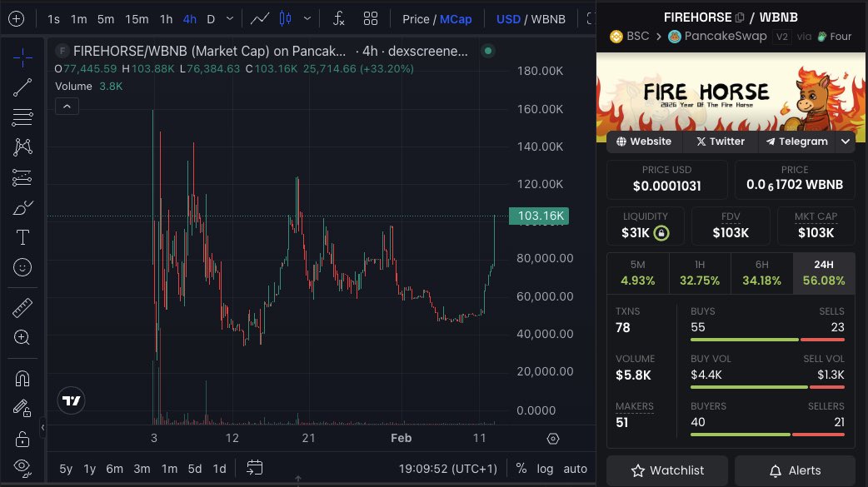Toggle magnet mode snapping
The width and height of the screenshot is (868, 487).
(22, 379)
